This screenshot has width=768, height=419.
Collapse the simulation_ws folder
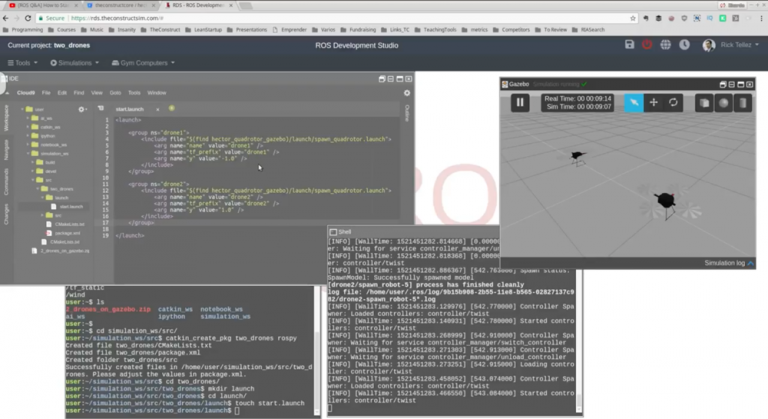pyautogui.click(x=27, y=153)
